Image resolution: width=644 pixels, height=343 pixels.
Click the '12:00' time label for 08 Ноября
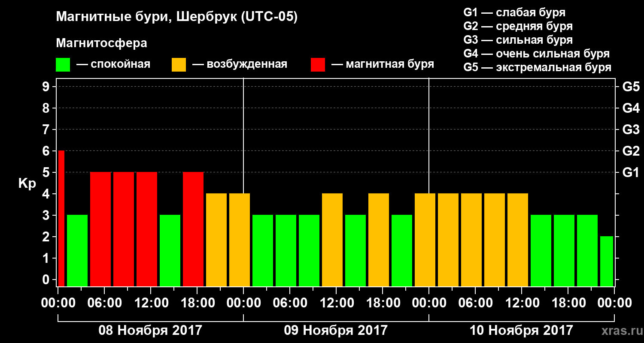151,303
